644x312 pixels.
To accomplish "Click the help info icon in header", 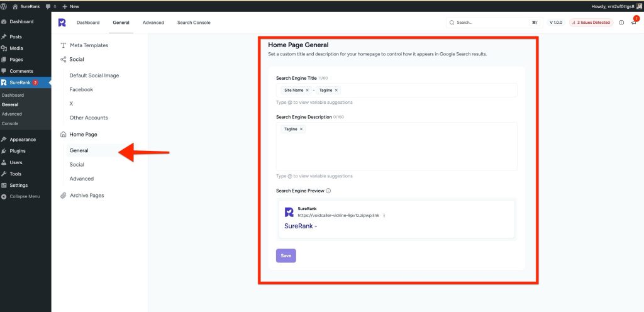I will [621, 23].
